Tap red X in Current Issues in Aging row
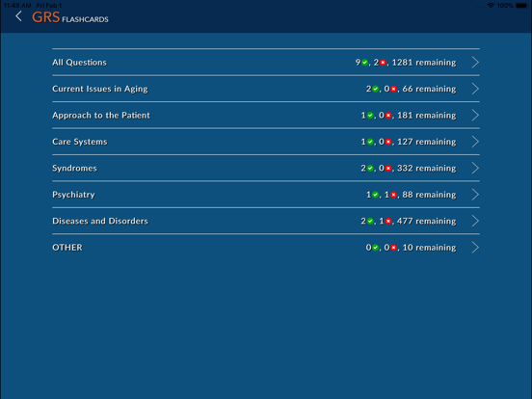 coord(393,89)
